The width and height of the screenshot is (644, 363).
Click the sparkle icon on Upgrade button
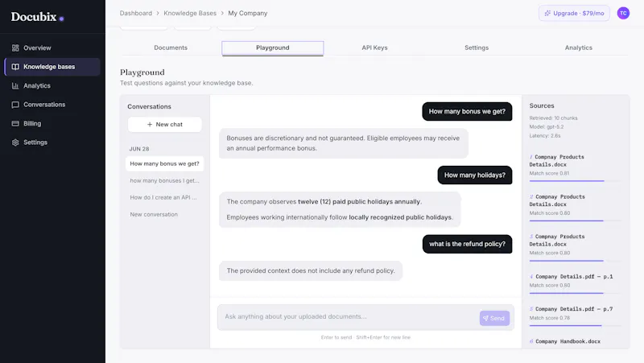[x=547, y=13]
